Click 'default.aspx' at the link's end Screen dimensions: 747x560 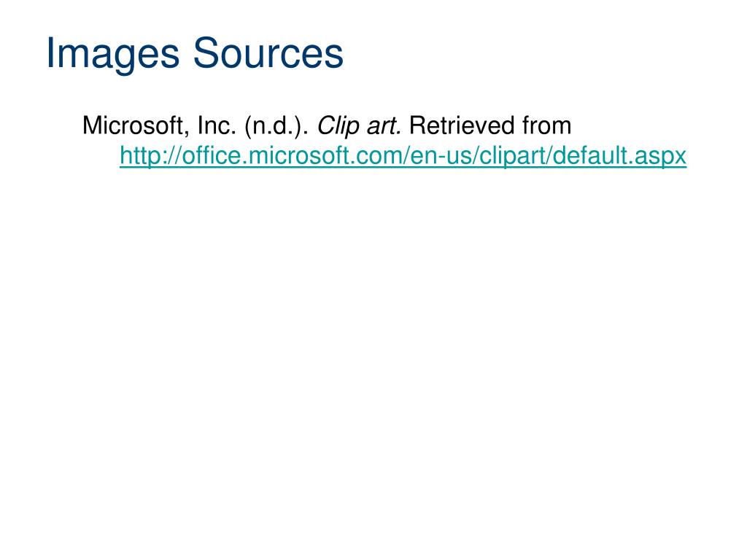pyautogui.click(x=619, y=156)
